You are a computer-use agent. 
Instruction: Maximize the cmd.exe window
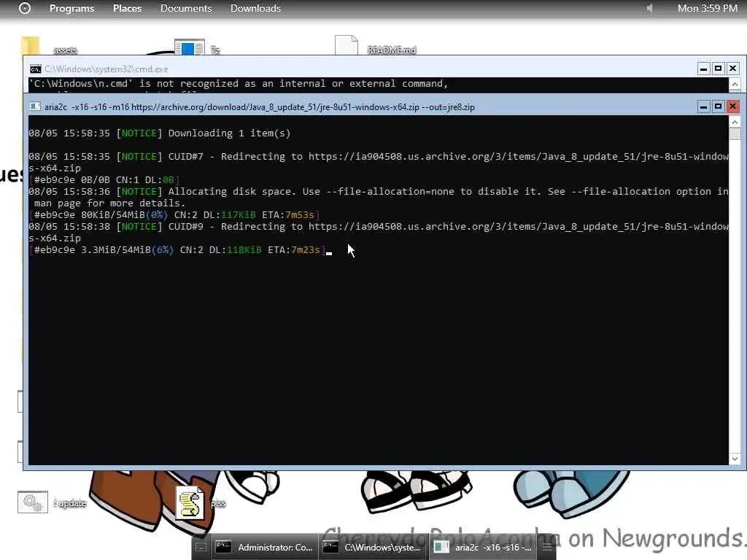tap(718, 69)
